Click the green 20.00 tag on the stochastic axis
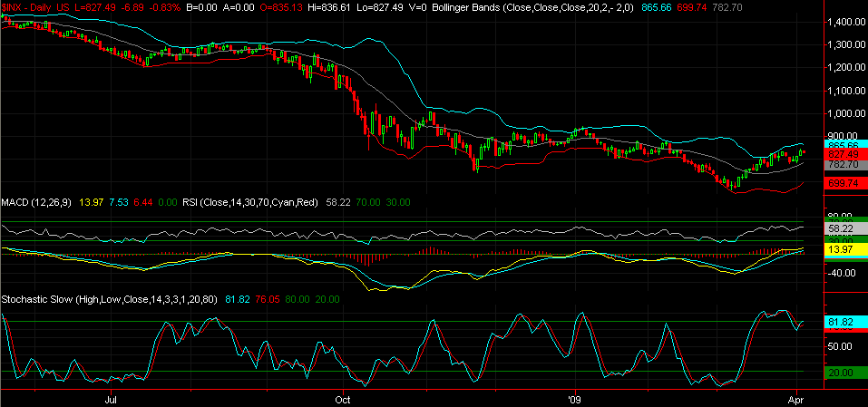The height and width of the screenshot is (407, 868). tap(845, 373)
